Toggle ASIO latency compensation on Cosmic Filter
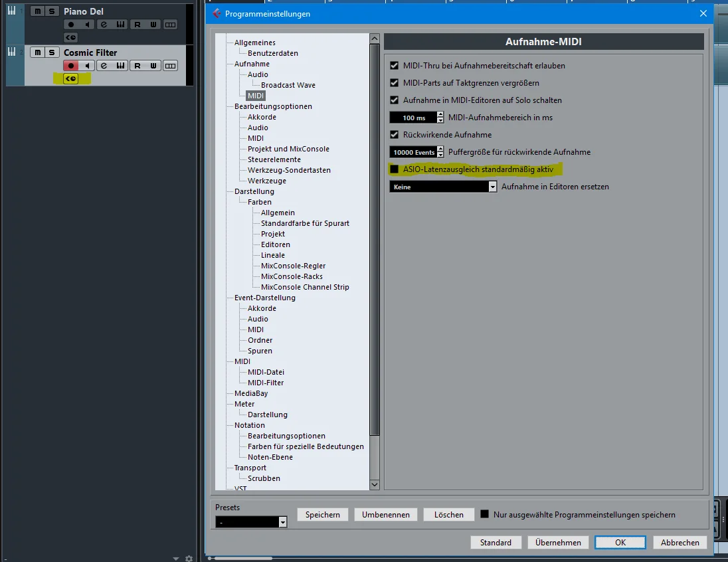Image resolution: width=728 pixels, height=562 pixels. point(70,79)
